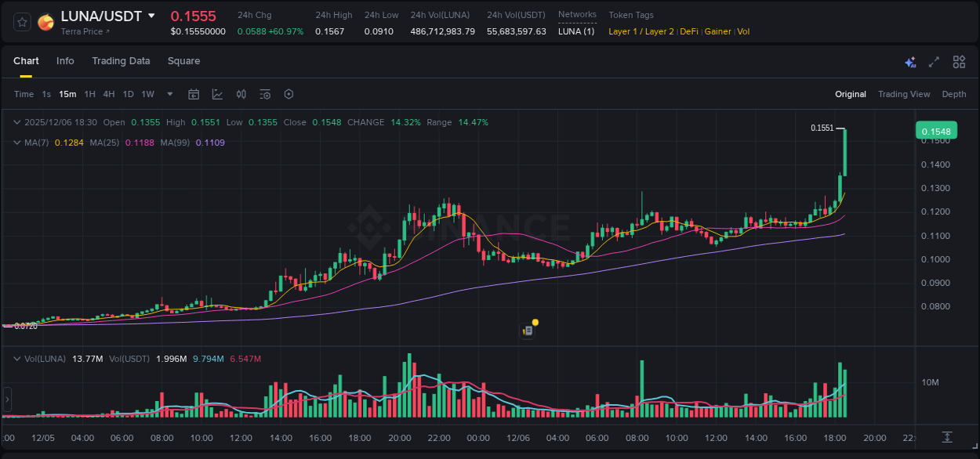Image resolution: width=980 pixels, height=459 pixels.
Task: Expand the chart to full screen
Action: pos(934,61)
